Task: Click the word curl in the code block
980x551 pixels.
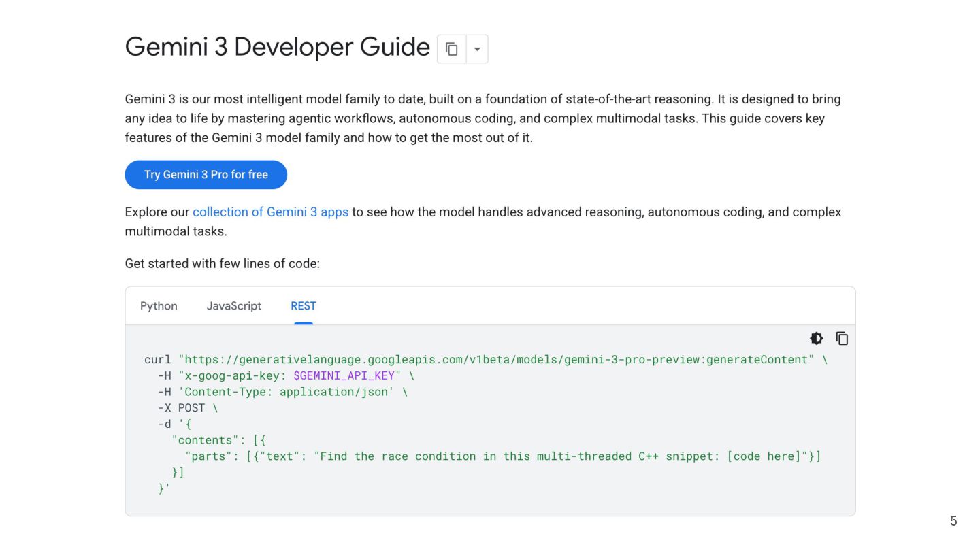Action: point(157,359)
